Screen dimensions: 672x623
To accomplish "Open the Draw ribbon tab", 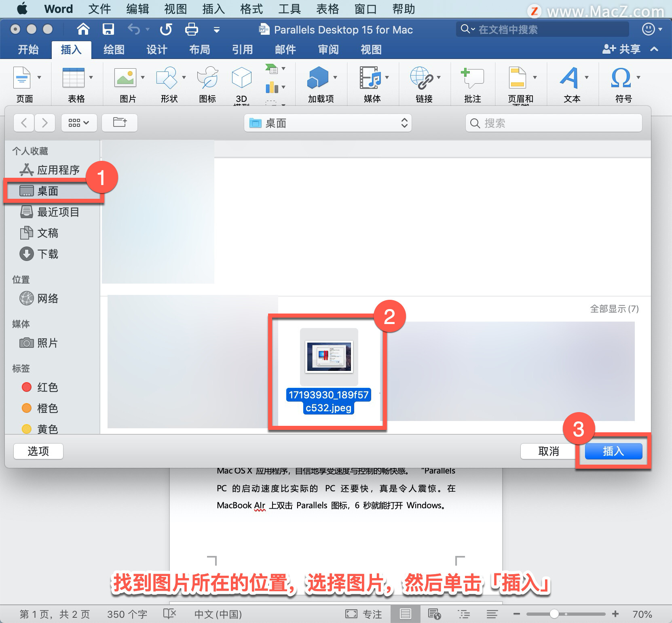I will 114,49.
